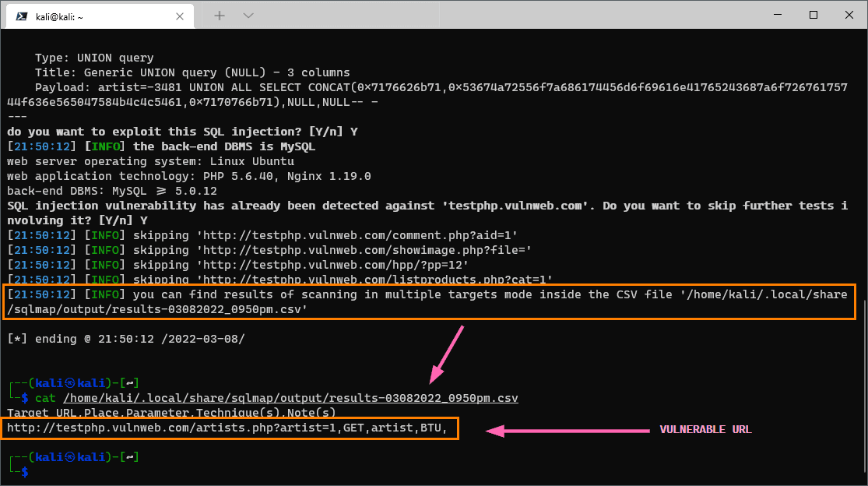Click the last empty $ shell prompt
Viewport: 868px width, 486px height.
[24, 472]
